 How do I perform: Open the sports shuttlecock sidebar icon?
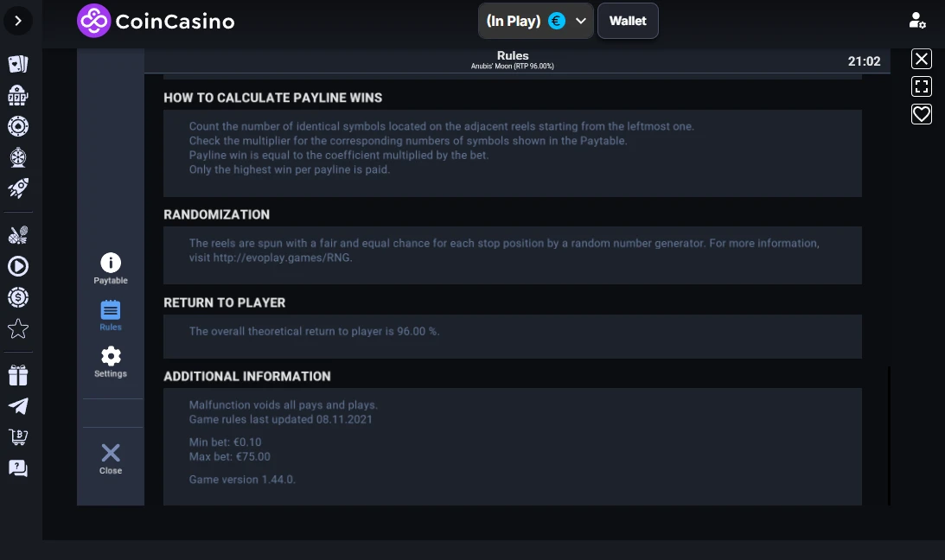(18, 235)
